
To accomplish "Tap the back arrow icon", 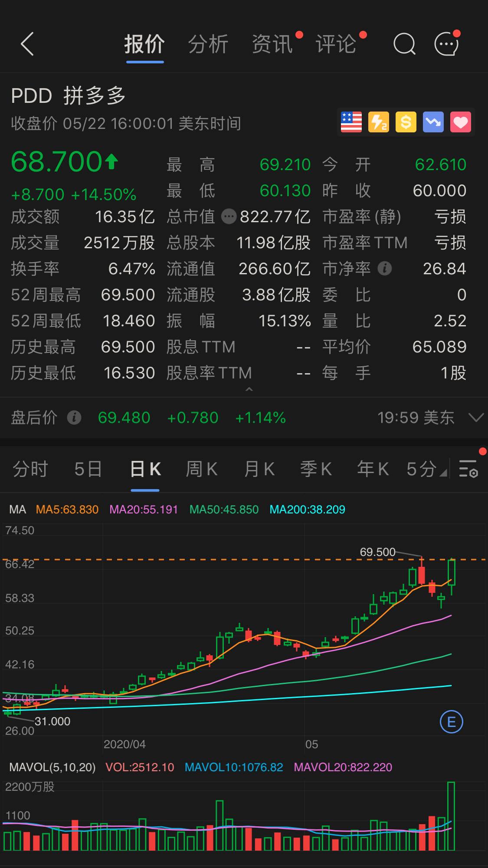I will (27, 44).
